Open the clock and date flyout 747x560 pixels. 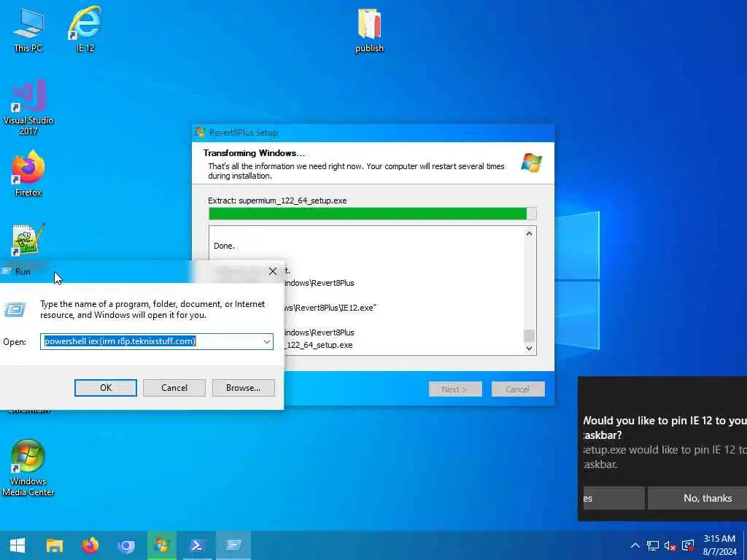pyautogui.click(x=719, y=545)
